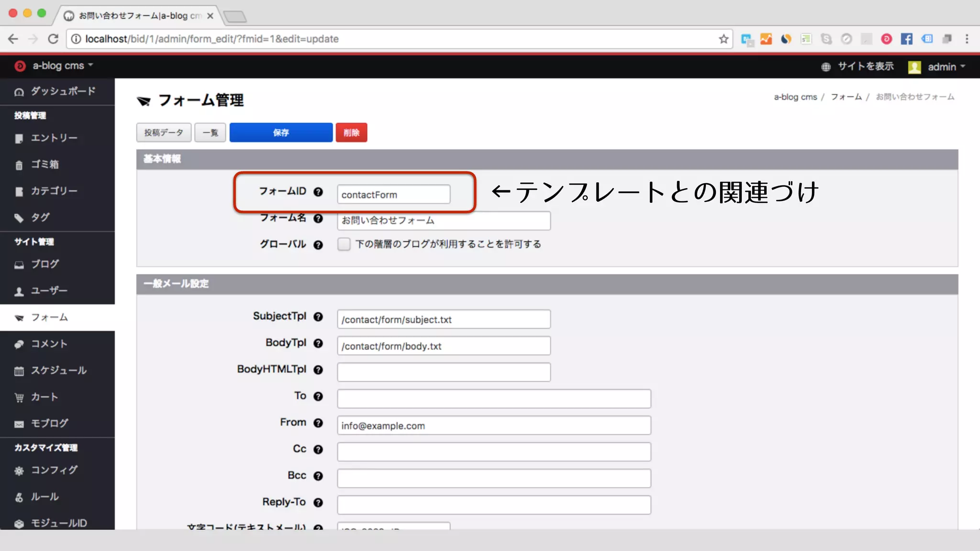Open エントリー in the sidebar
This screenshot has width=980, height=551.
point(57,138)
